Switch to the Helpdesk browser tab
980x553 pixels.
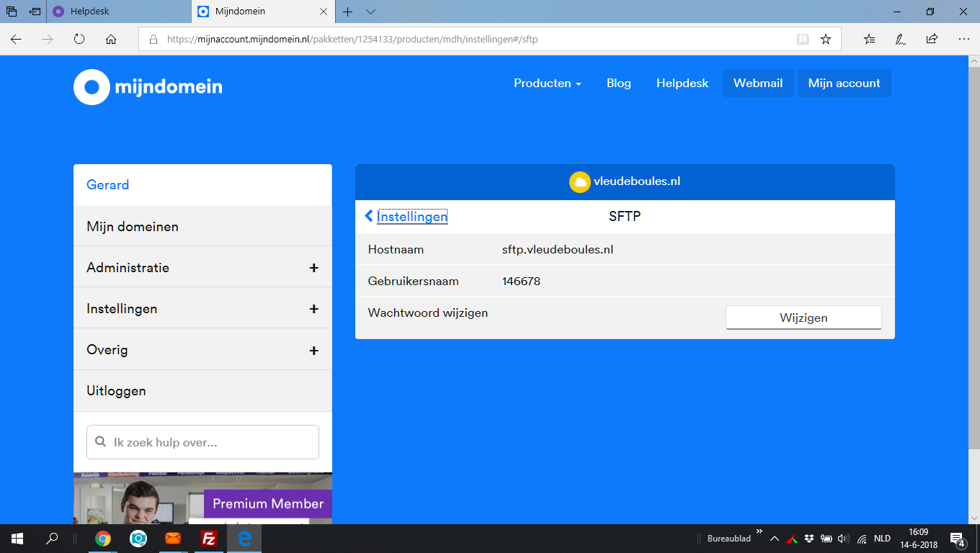point(119,12)
